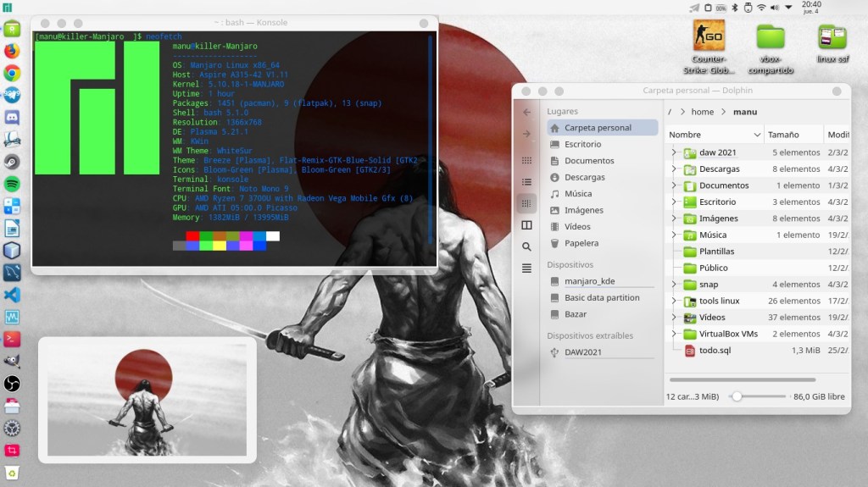Launch Firefox from the left dock
The image size is (868, 487).
(12, 51)
